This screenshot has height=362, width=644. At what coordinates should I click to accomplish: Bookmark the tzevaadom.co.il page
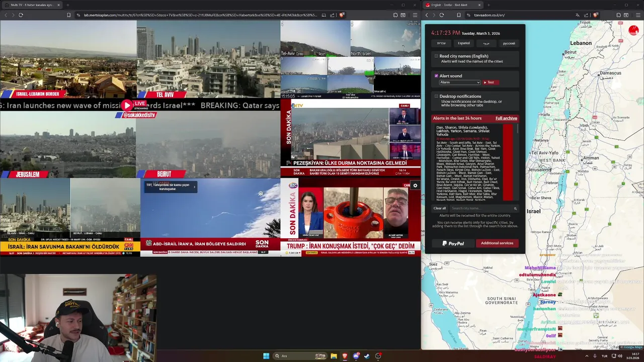pos(459,15)
